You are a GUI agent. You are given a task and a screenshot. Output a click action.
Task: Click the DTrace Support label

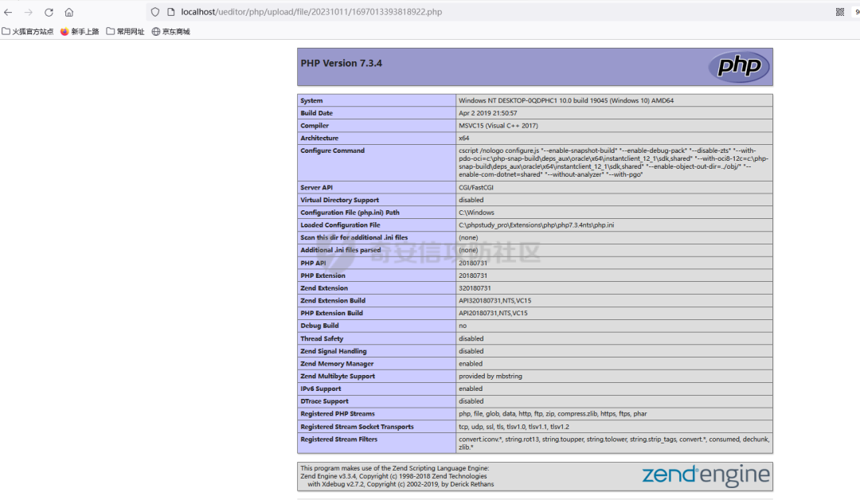325,401
